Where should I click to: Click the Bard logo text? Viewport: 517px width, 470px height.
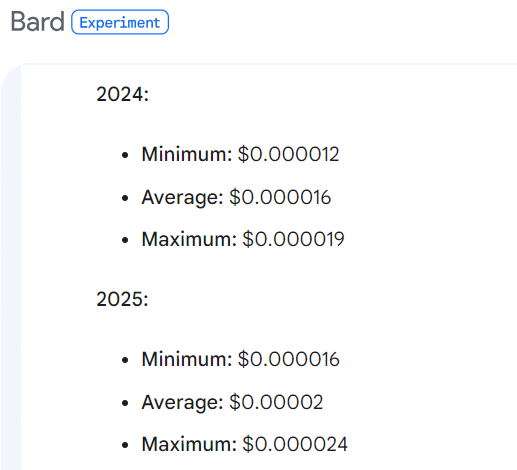[37, 22]
